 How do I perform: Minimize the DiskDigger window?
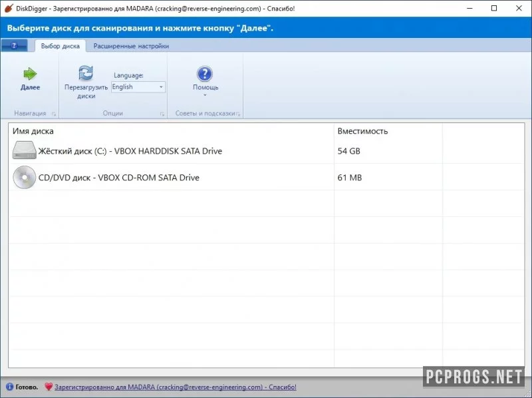469,8
